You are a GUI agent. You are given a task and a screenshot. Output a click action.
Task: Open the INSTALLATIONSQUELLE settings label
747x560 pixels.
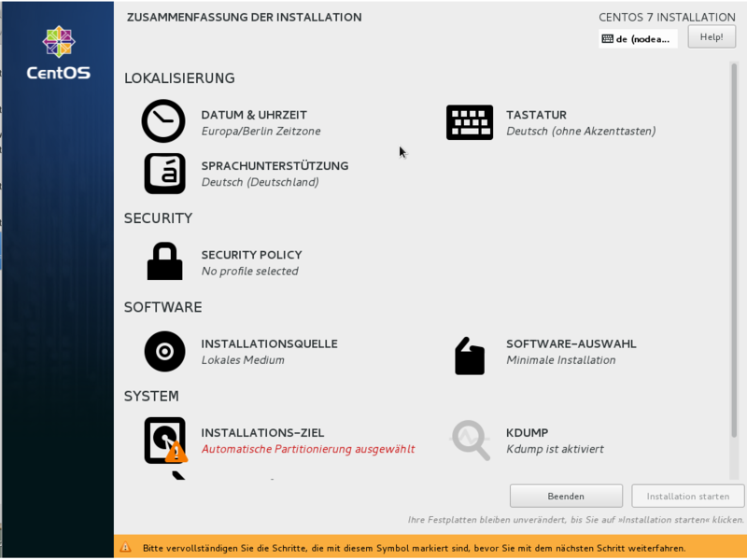coord(269,343)
